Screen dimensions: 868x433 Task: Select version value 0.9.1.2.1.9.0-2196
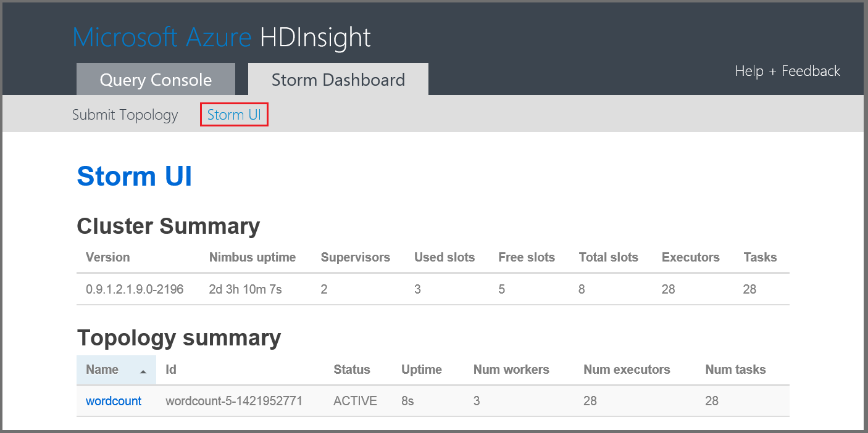(135, 289)
